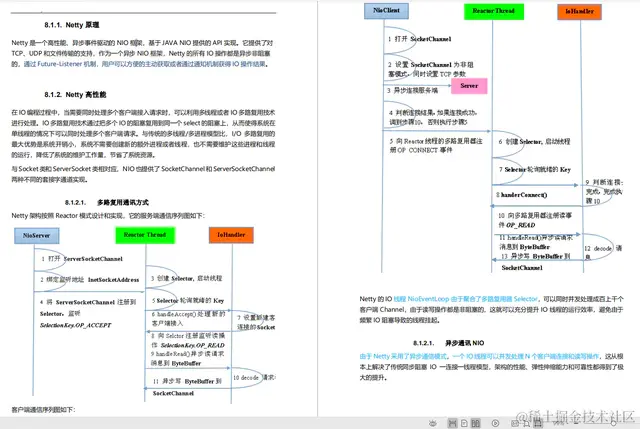Viewport: 640px width, 429px height.
Task: Adjust the zoom slider knob in status bar
Action: click(x=613, y=423)
